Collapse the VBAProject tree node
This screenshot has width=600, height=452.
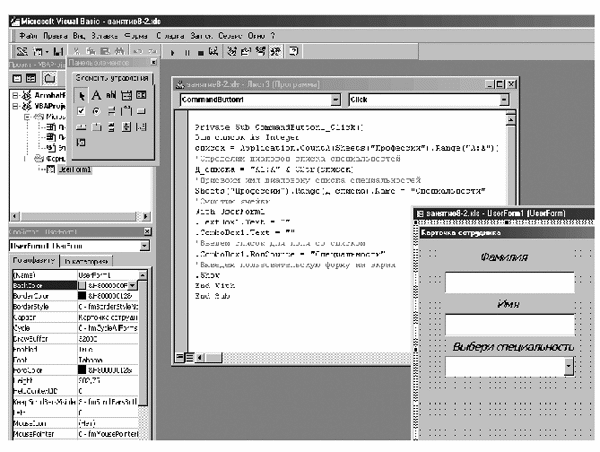click(x=15, y=106)
